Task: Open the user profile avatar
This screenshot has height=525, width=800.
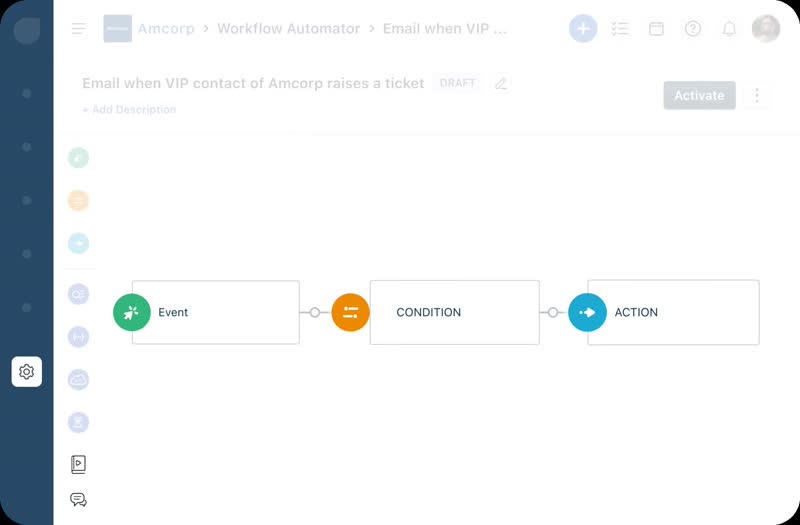Action: 766,29
